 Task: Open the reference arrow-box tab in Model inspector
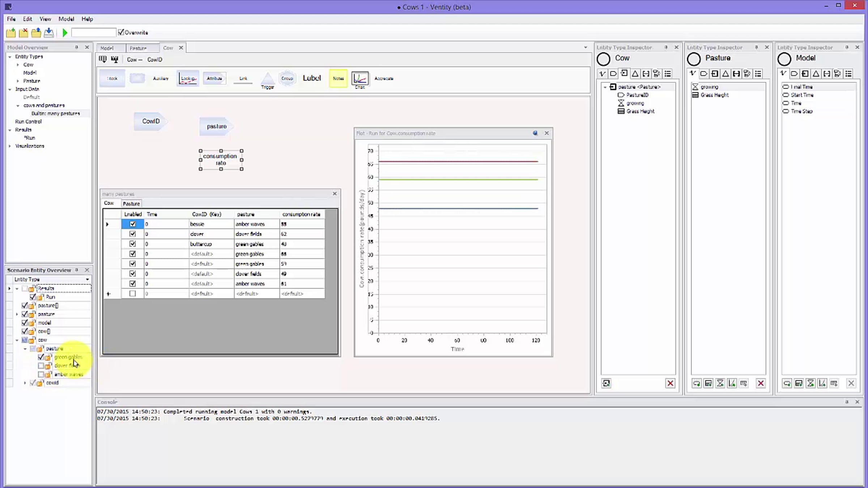coord(805,74)
